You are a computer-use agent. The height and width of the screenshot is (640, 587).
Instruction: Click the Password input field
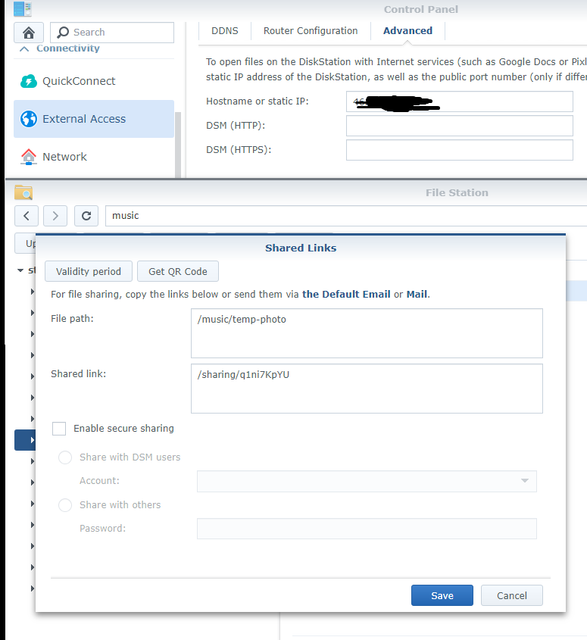coord(367,529)
